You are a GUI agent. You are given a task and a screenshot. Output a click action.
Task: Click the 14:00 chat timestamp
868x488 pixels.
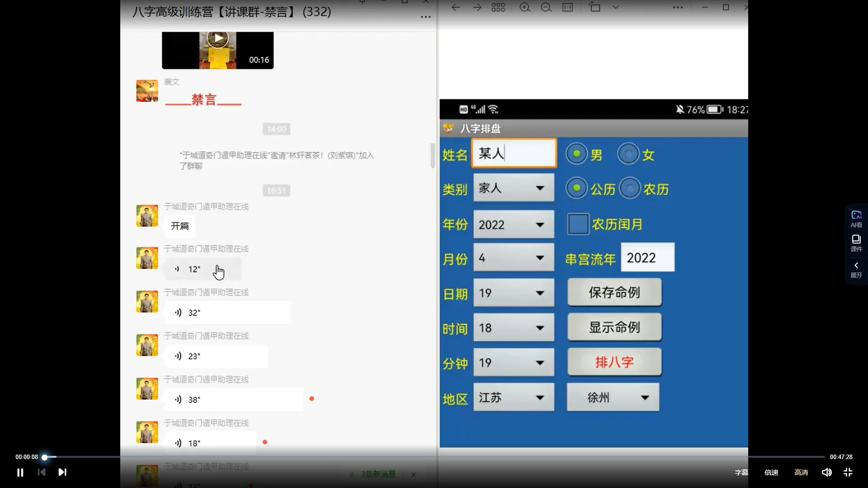coord(276,129)
